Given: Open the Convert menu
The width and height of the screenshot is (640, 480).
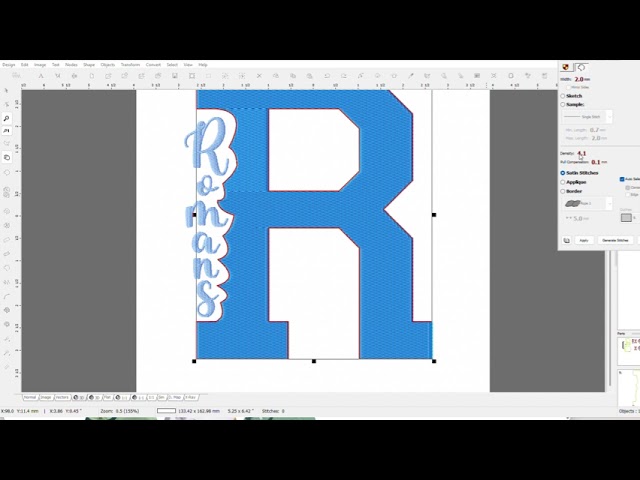Looking at the screenshot, I should click(x=153, y=64).
